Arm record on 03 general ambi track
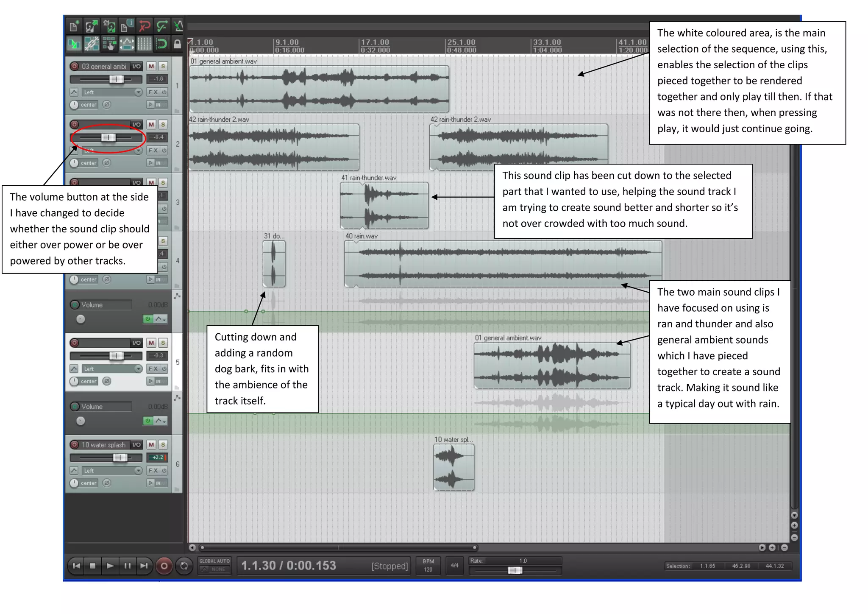 point(75,66)
